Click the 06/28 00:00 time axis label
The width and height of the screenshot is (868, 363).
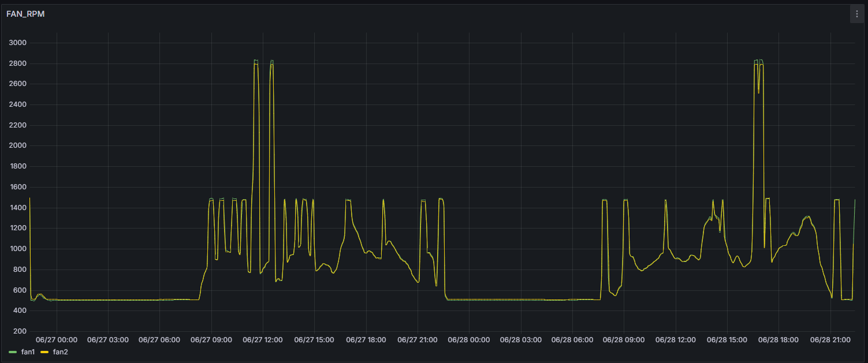click(x=470, y=340)
